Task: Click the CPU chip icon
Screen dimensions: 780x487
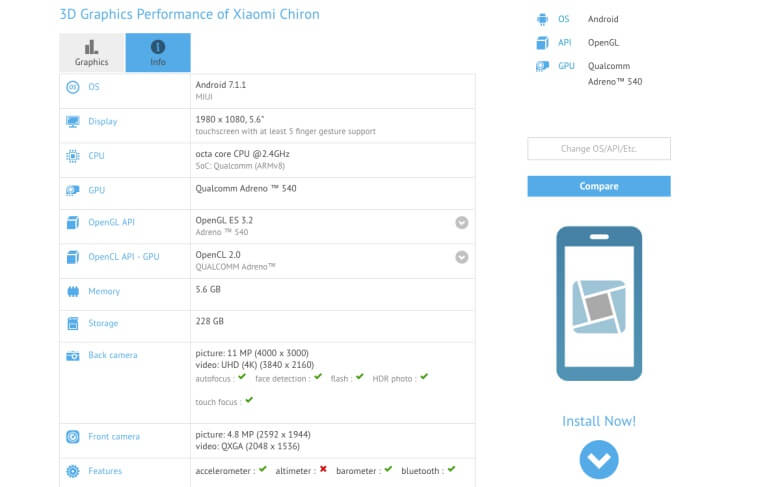Action: point(73,156)
